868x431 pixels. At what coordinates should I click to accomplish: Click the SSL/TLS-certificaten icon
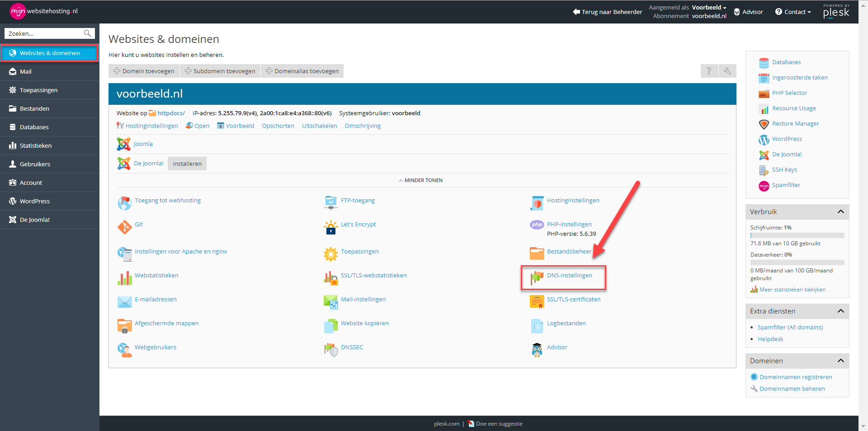click(537, 302)
